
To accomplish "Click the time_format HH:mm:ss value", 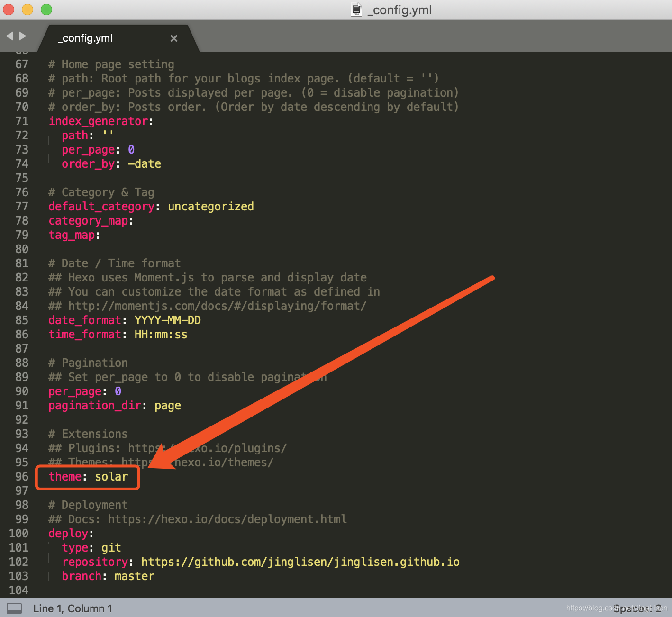I will point(161,335).
